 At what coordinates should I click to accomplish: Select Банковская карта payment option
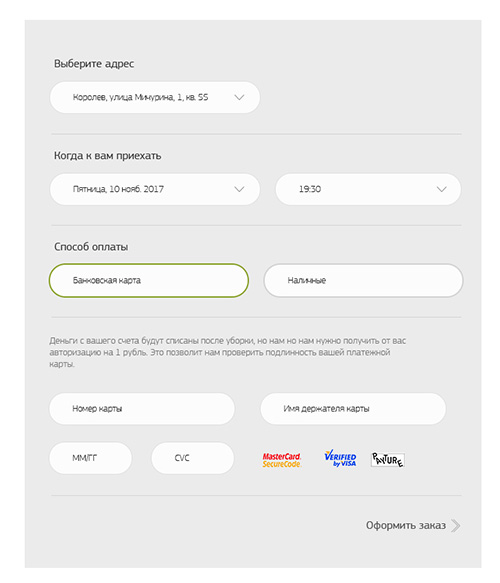[149, 280]
